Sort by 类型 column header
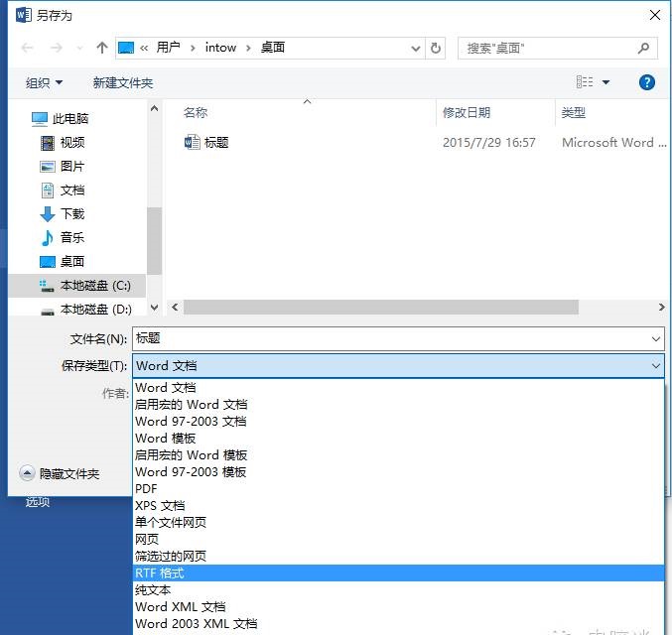 tap(574, 113)
